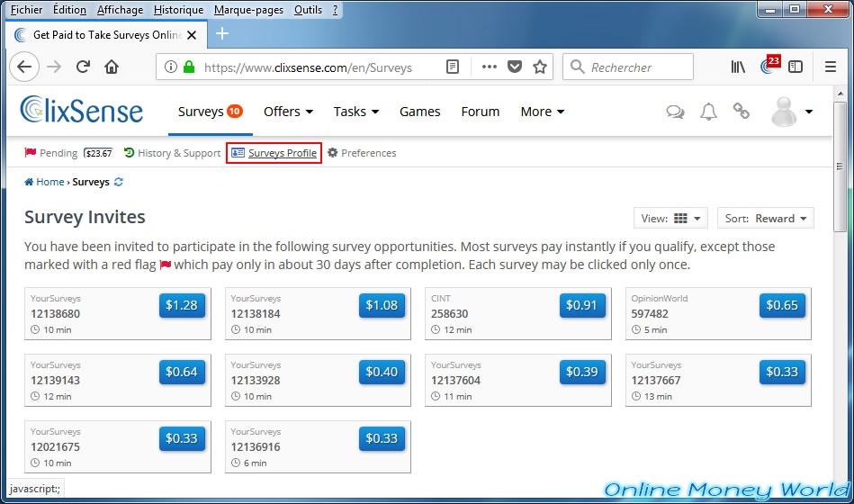Open a new browser tab

click(x=222, y=34)
